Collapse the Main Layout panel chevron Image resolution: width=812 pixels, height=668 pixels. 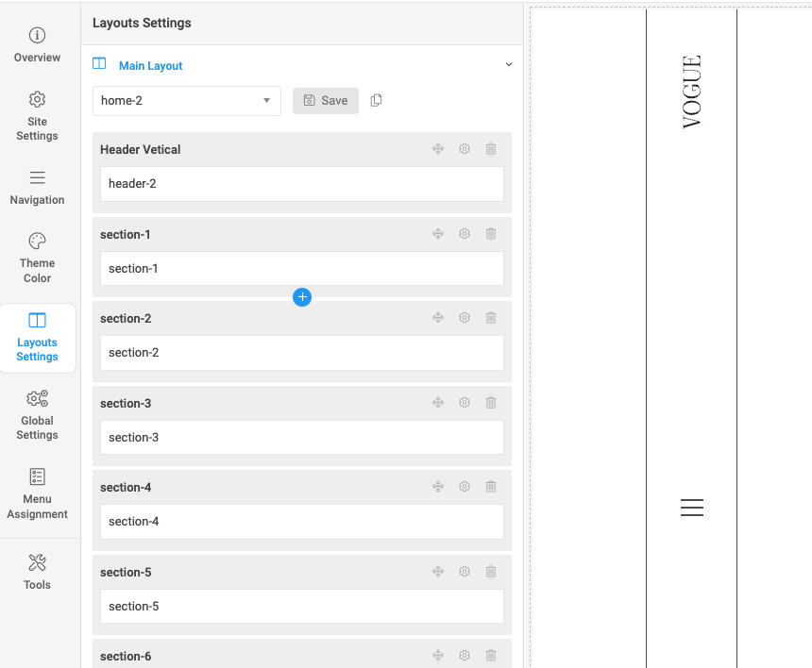click(509, 65)
